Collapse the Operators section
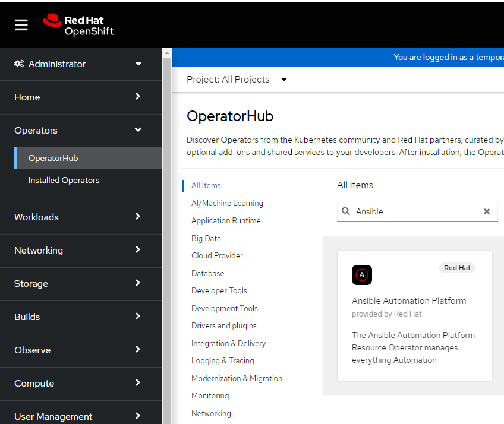 (x=37, y=130)
